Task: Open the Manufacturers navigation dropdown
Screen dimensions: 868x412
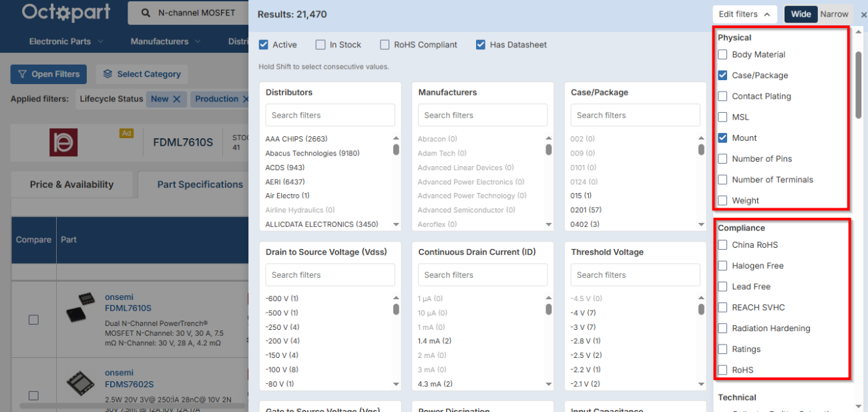Action: point(166,41)
